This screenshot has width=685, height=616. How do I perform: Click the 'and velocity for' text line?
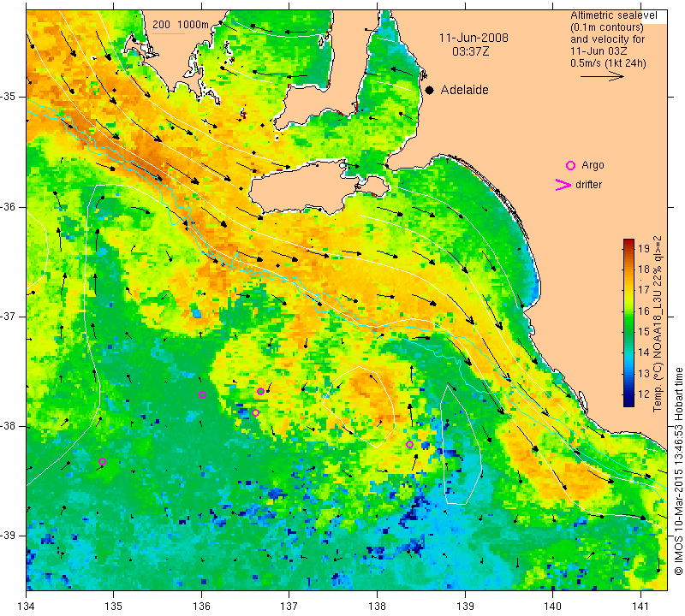pyautogui.click(x=607, y=38)
